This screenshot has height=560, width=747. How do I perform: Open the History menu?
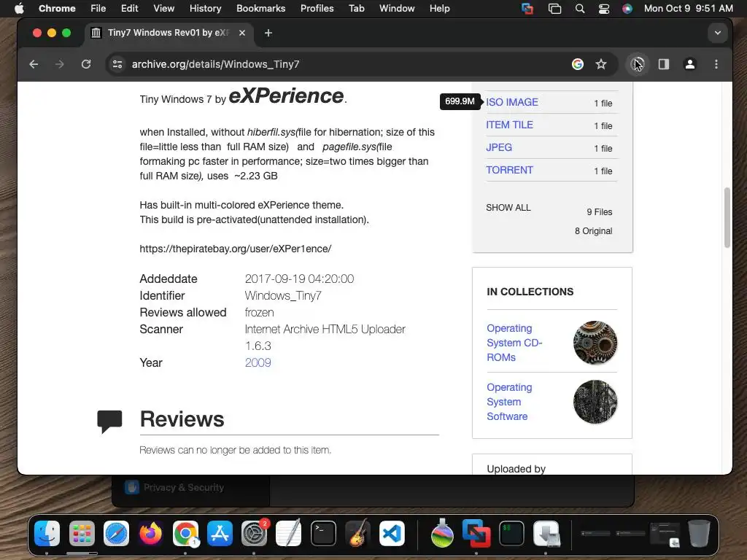(205, 9)
